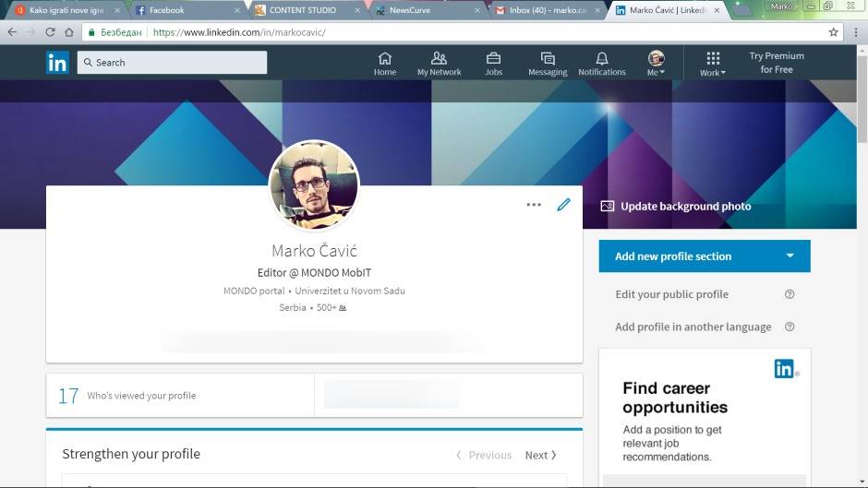Bookmark this page with the star icon
868x488 pixels.
833,32
